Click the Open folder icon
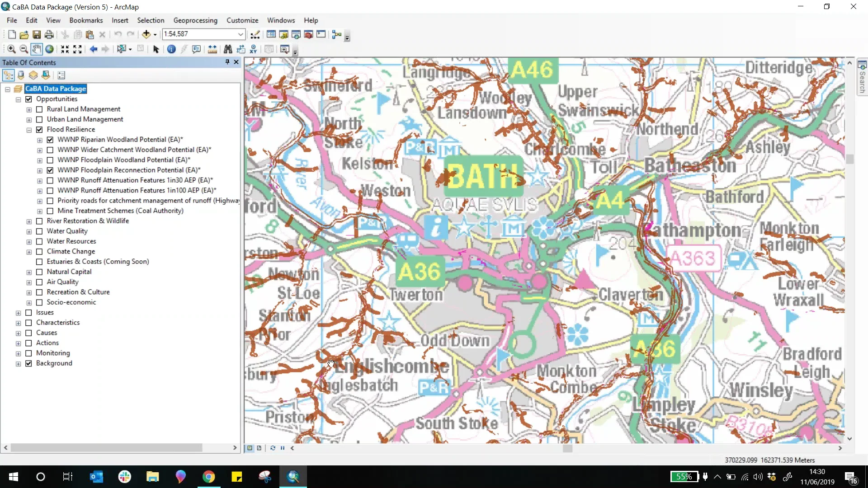868x488 pixels. (x=24, y=34)
